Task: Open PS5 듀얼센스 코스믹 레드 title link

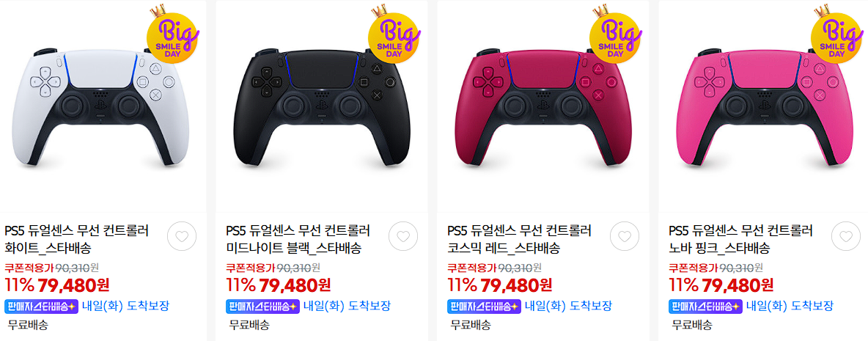Action: tap(520, 239)
